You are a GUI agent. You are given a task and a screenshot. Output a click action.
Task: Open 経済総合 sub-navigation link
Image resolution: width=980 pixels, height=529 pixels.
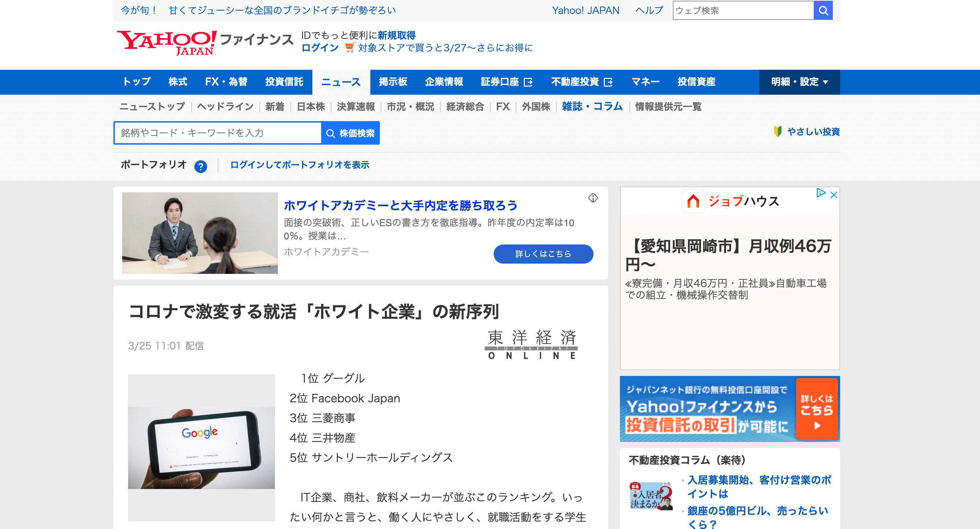coord(465,106)
